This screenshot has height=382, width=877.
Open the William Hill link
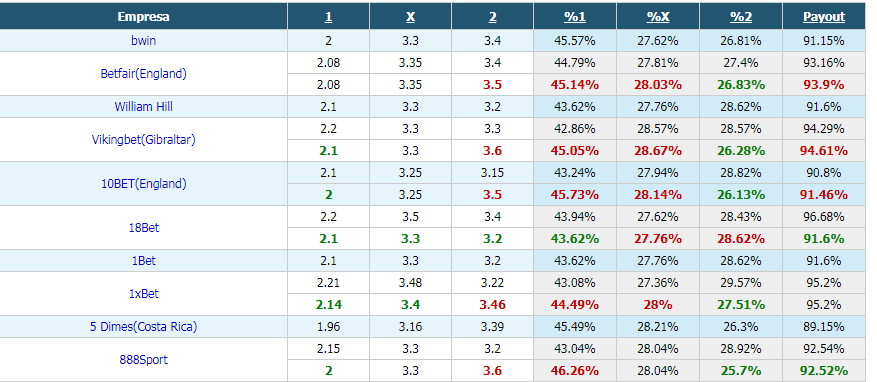(x=144, y=106)
